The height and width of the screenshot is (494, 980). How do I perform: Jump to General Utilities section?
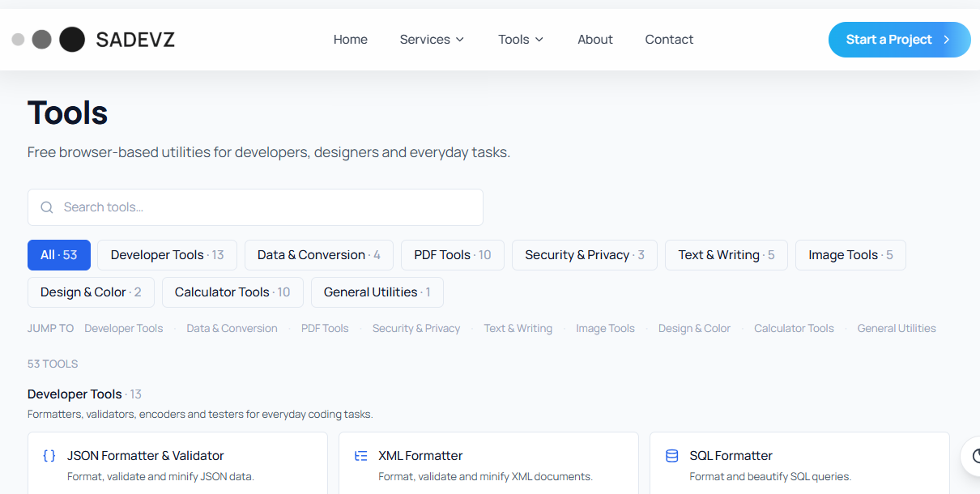897,329
